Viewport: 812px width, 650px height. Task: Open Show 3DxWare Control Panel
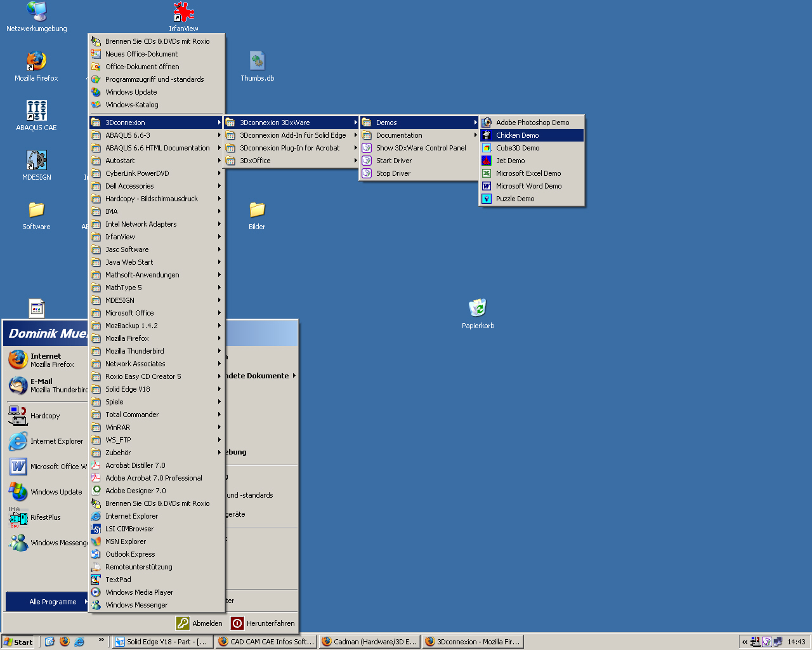[x=419, y=148]
